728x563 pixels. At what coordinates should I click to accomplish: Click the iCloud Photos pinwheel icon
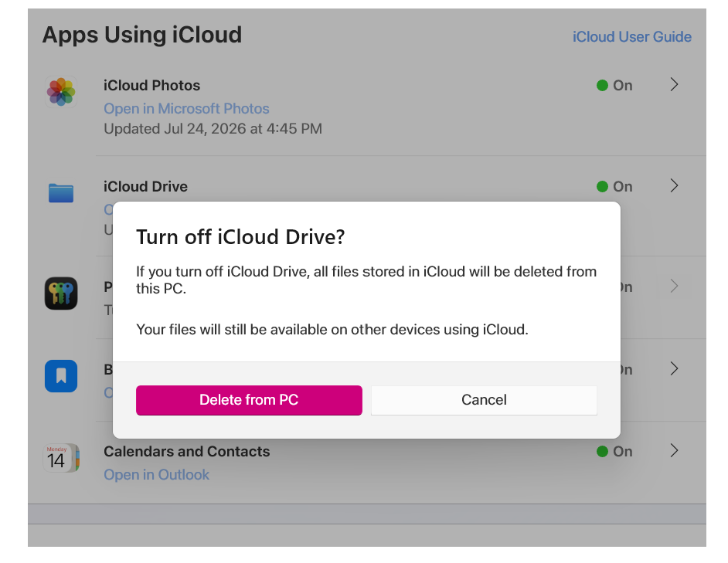point(61,92)
